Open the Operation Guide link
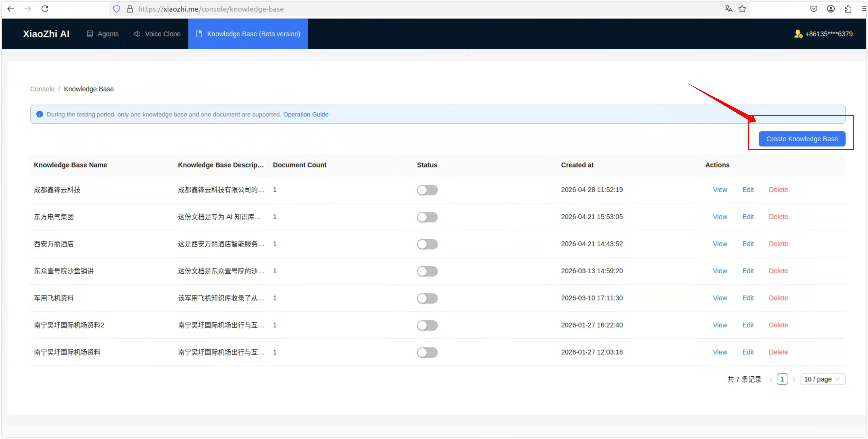 tap(306, 114)
